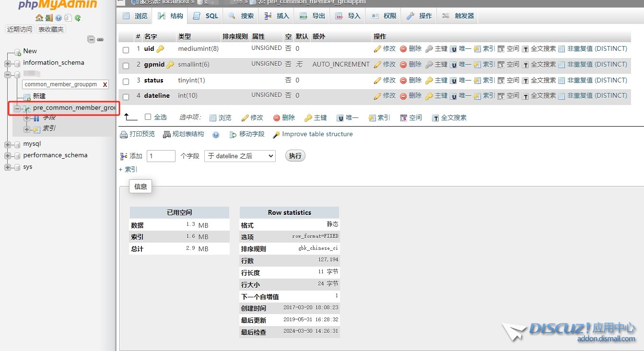This screenshot has width=644, height=351.
Task: Click 浏览 link in 选中项 row
Action: click(225, 117)
